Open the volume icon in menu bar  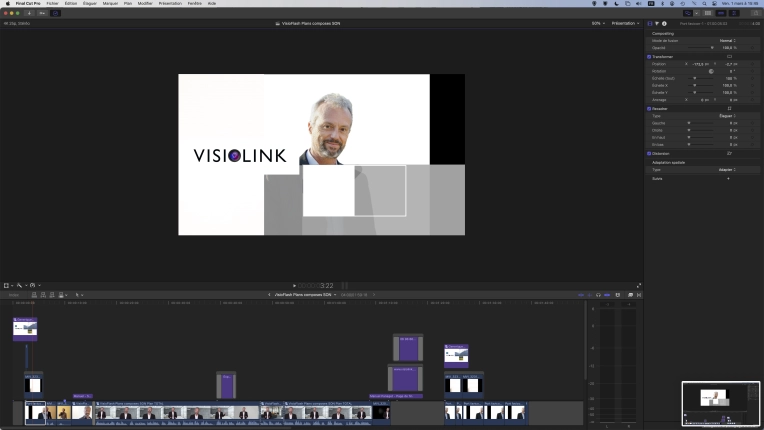click(x=639, y=3)
